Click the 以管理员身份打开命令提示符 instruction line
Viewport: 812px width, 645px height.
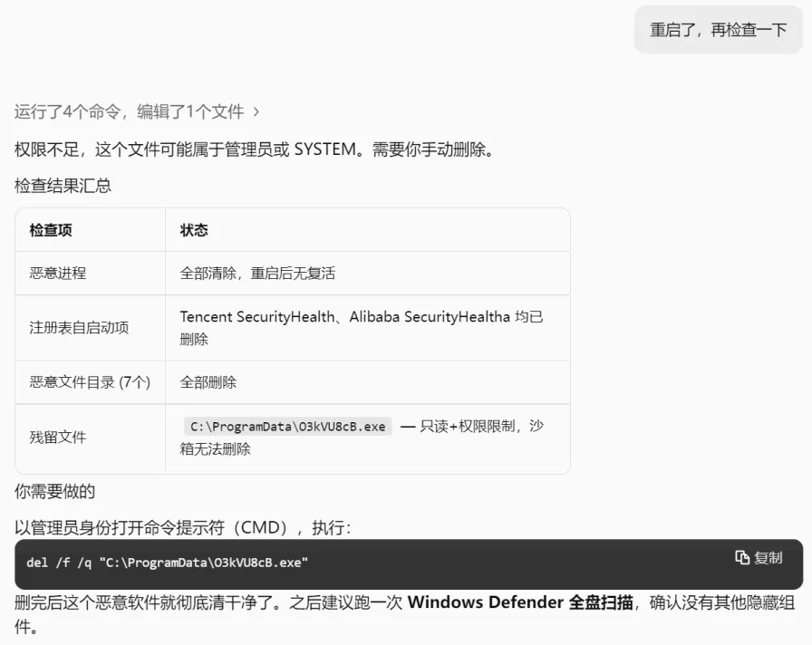tap(183, 527)
